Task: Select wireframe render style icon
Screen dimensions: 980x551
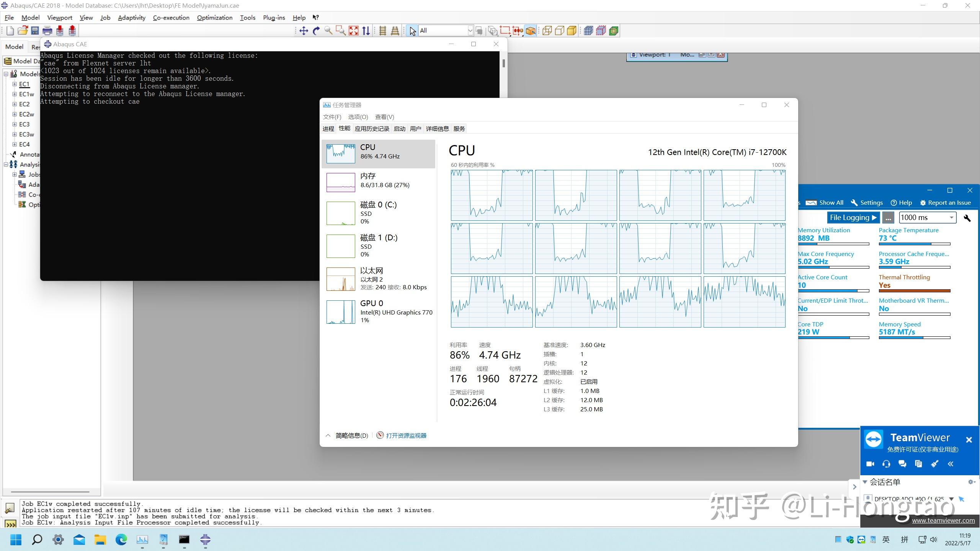Action: pyautogui.click(x=547, y=31)
